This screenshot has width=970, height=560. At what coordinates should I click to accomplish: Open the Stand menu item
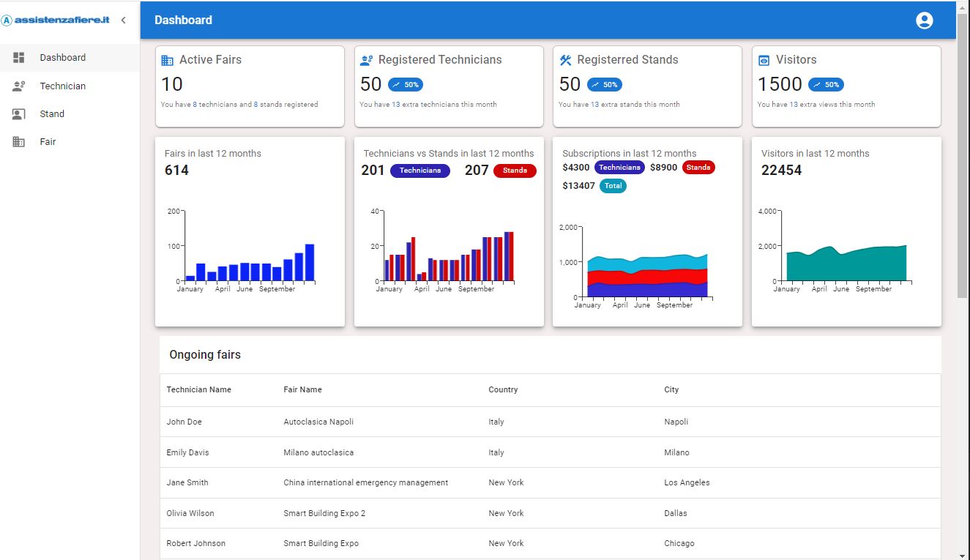pyautogui.click(x=52, y=114)
